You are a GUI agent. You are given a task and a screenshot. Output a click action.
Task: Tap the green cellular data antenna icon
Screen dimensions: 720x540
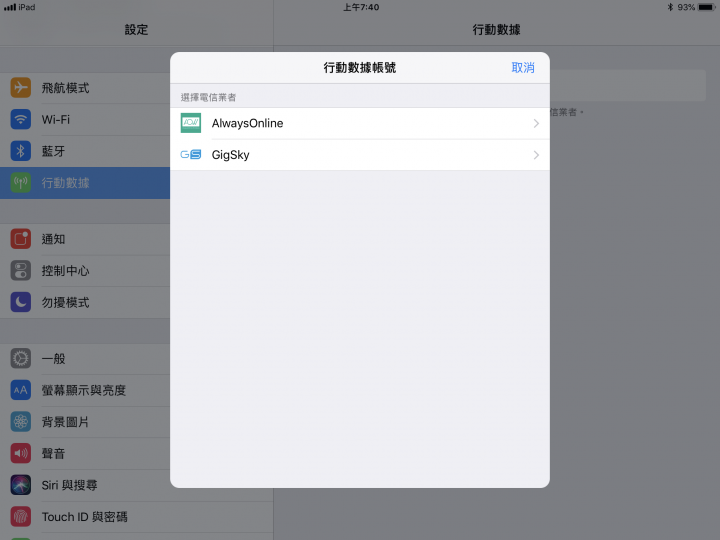pyautogui.click(x=21, y=183)
